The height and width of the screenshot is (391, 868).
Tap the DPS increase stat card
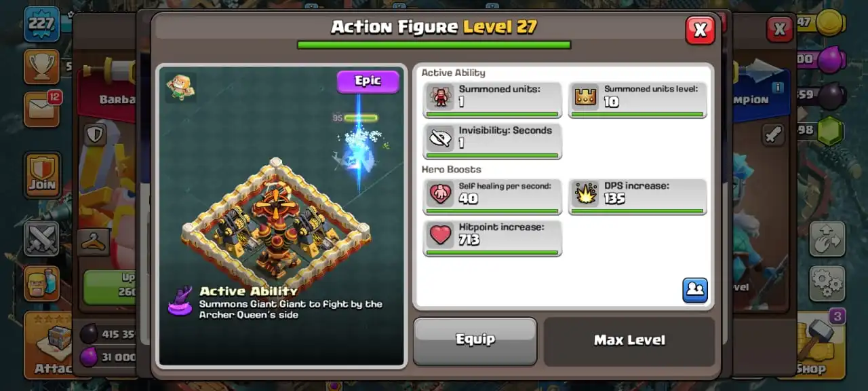[x=637, y=197]
